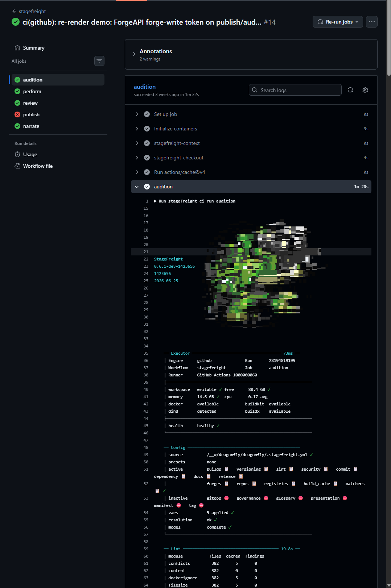Click the Workflow file code icon
Image resolution: width=391 pixels, height=588 pixels.
point(17,166)
